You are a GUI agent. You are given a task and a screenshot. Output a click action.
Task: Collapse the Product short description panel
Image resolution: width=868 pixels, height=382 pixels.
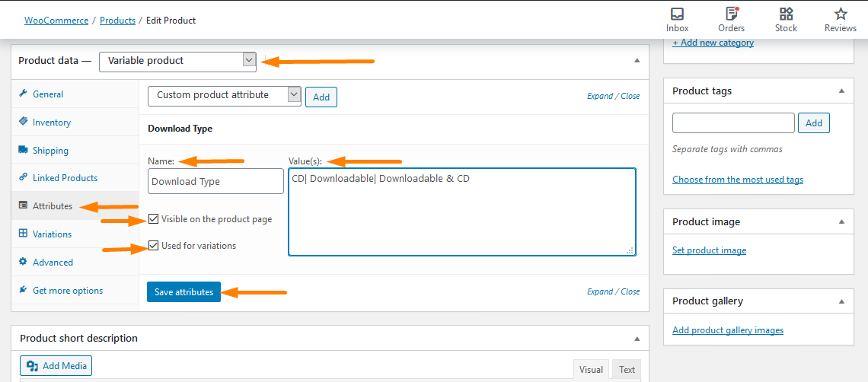[637, 339]
